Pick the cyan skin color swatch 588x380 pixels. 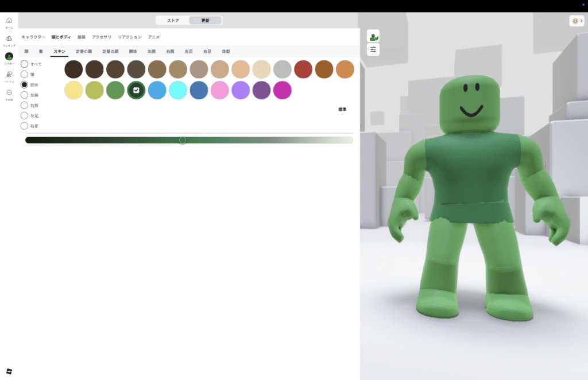tap(178, 90)
